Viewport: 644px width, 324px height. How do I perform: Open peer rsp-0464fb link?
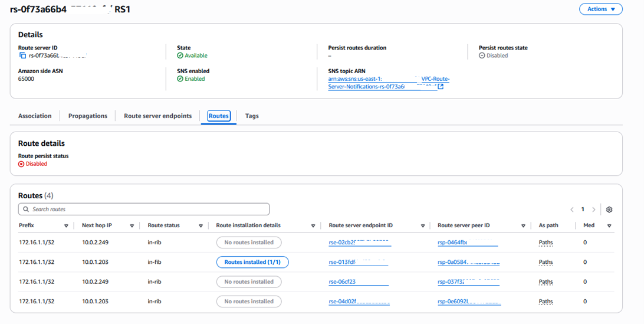tap(468, 243)
